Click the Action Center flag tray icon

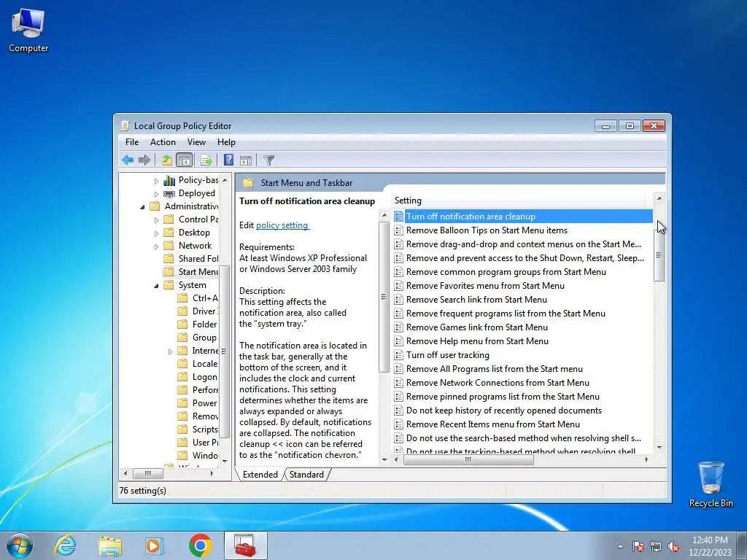coord(638,546)
